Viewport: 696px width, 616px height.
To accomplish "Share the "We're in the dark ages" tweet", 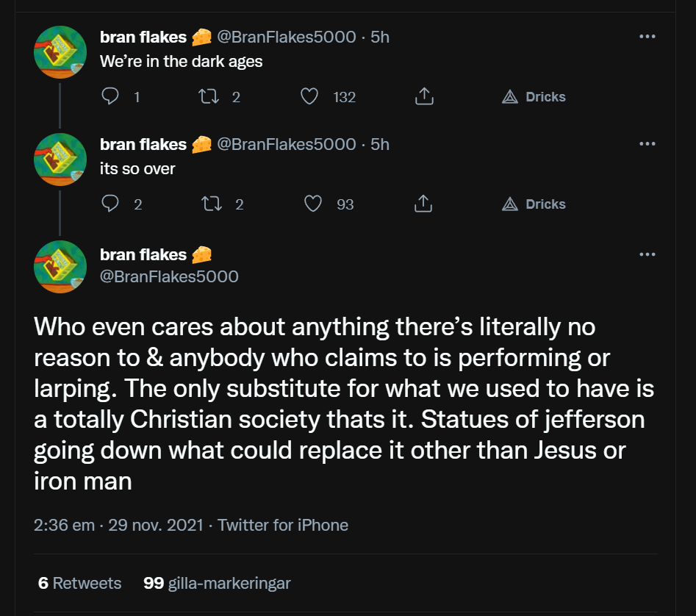I will 423,96.
